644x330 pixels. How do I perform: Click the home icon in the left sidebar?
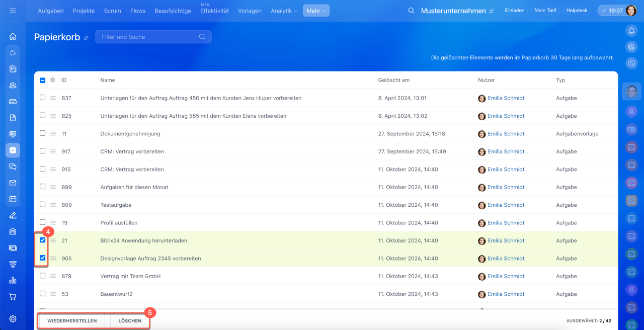pyautogui.click(x=13, y=36)
